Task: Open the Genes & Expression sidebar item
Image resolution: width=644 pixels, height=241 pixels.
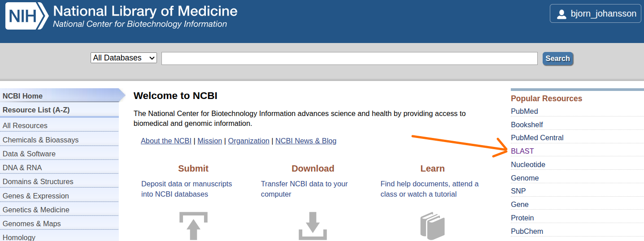Action: 36,196
